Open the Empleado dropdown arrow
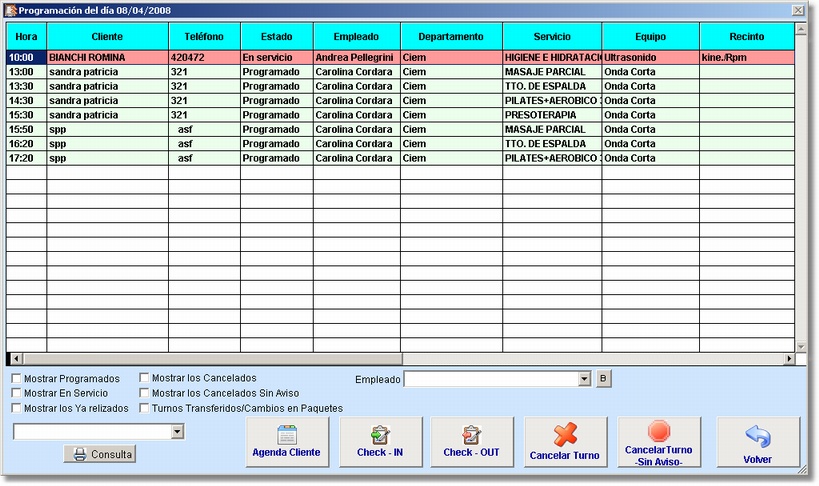This screenshot has height=486, width=819. pos(584,379)
